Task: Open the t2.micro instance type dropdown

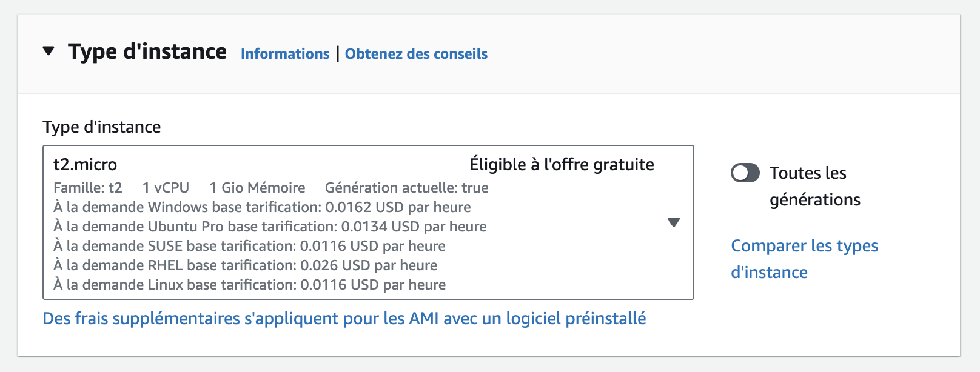Action: point(367,222)
